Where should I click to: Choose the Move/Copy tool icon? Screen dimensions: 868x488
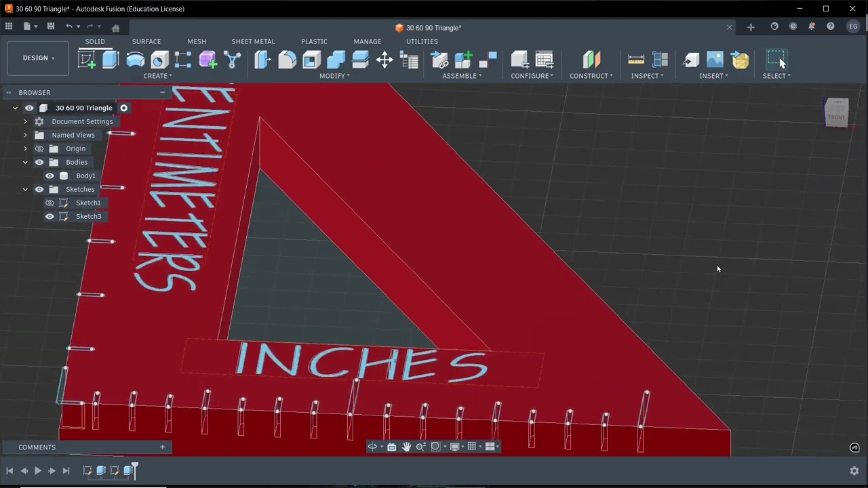384,60
